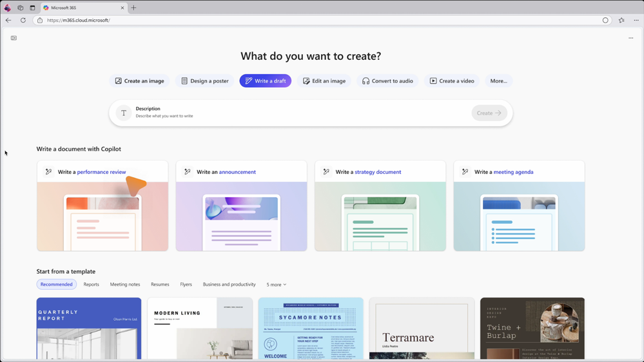Open browser favorites star icon

click(x=621, y=20)
